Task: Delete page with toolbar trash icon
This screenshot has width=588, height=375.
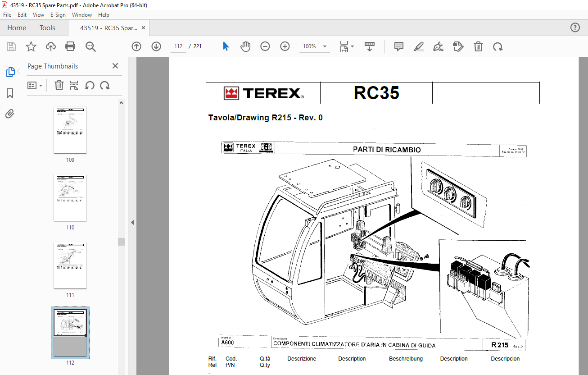Action: point(478,46)
